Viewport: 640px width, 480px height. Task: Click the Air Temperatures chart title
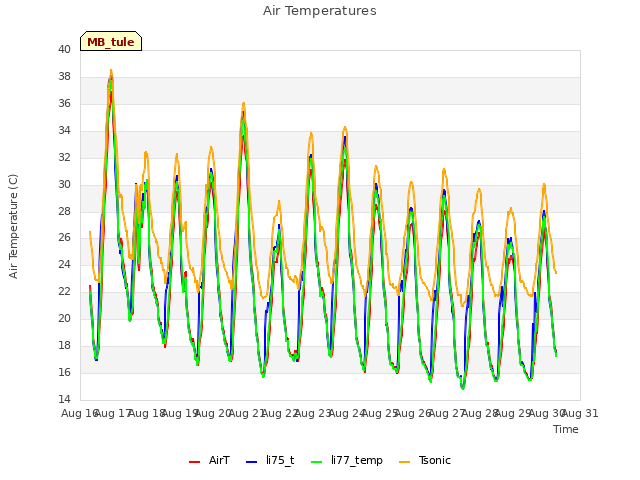pos(320,11)
